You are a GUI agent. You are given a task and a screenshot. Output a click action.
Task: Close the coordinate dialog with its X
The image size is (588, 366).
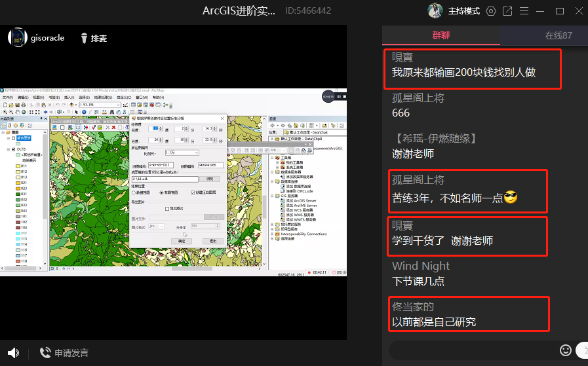click(x=222, y=119)
